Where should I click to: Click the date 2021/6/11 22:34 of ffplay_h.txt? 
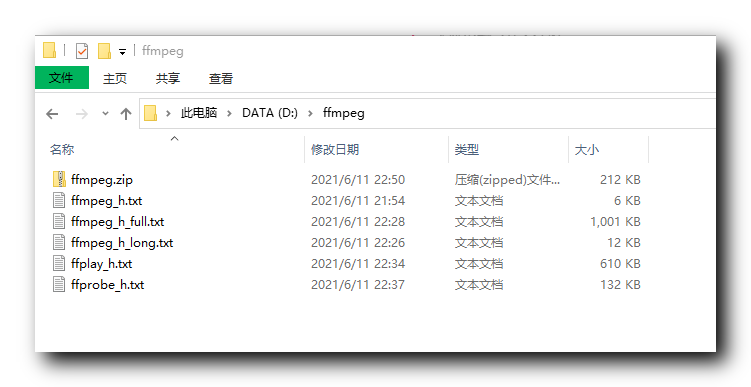click(x=358, y=264)
